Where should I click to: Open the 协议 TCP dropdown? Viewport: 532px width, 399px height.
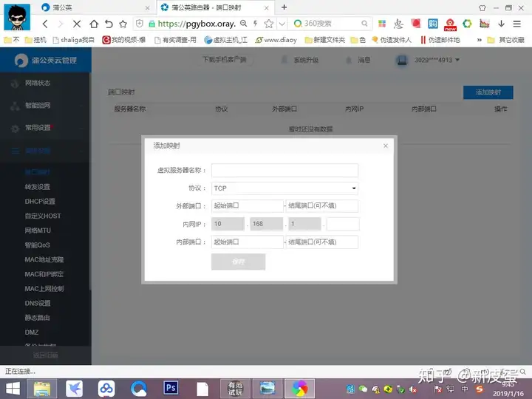click(x=284, y=188)
